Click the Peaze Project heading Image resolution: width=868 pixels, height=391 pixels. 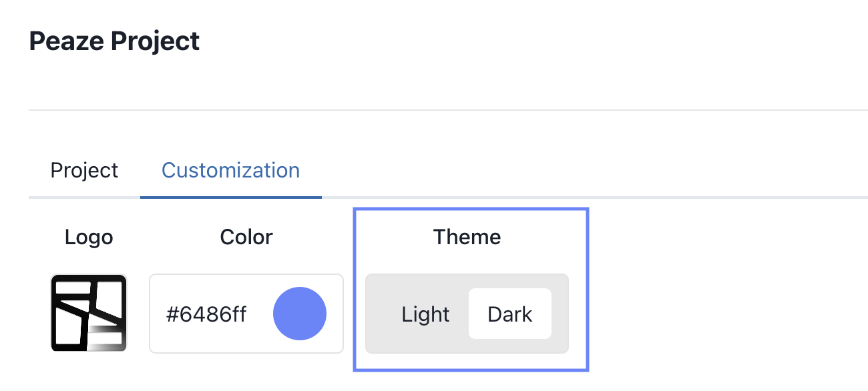click(114, 41)
